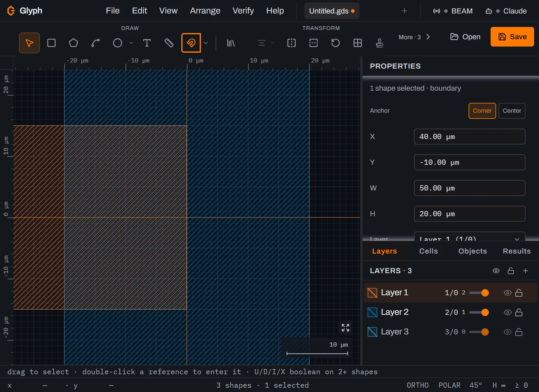Set anchor to Center

point(512,111)
